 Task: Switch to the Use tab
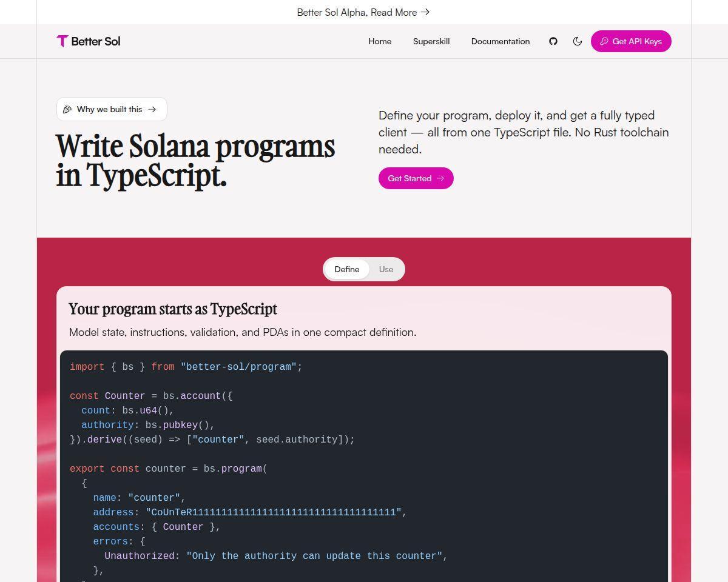[386, 269]
